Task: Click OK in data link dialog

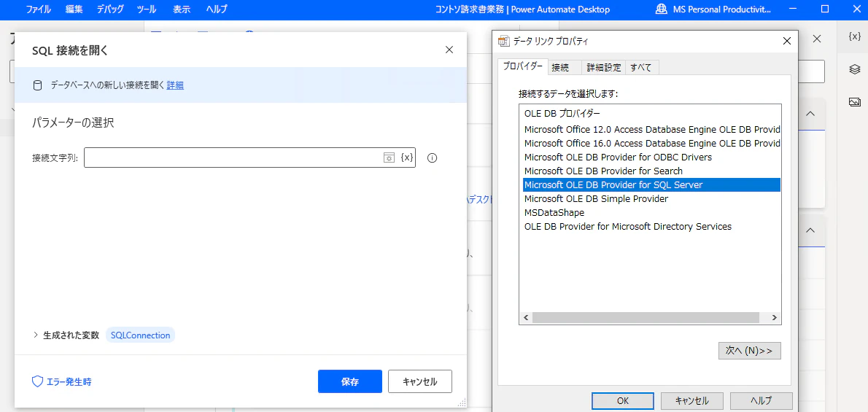Action: [x=623, y=400]
